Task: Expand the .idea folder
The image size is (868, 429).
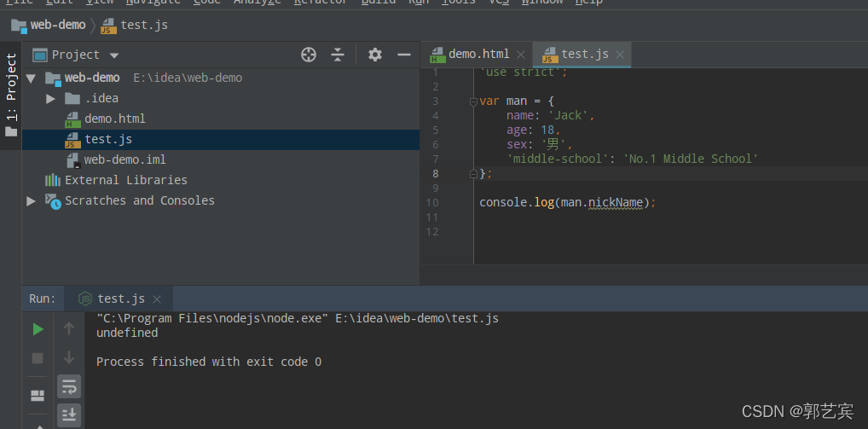Action: point(50,99)
